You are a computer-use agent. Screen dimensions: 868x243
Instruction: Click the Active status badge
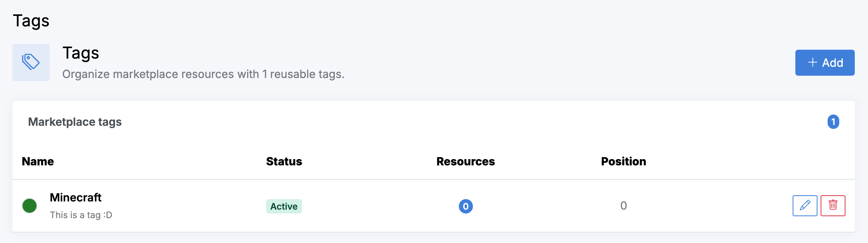click(x=284, y=206)
